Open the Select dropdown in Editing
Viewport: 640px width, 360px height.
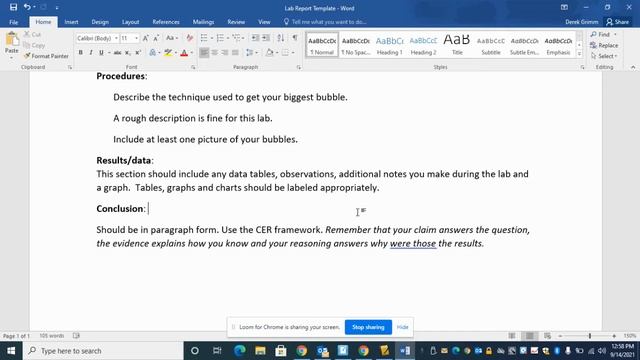(604, 56)
